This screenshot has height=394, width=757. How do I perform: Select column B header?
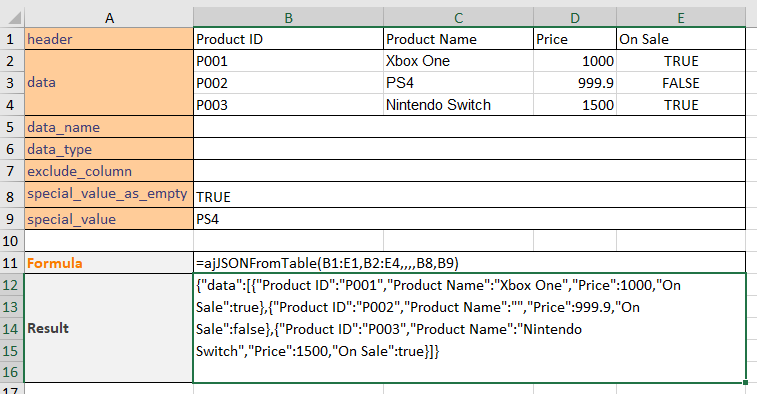pos(288,18)
